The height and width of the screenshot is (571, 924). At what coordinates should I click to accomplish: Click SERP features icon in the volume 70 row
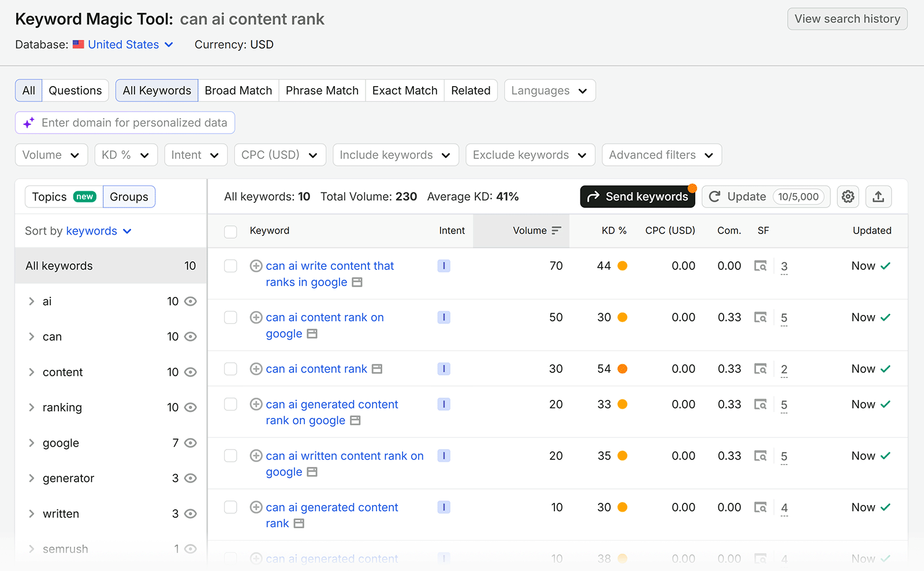point(761,266)
